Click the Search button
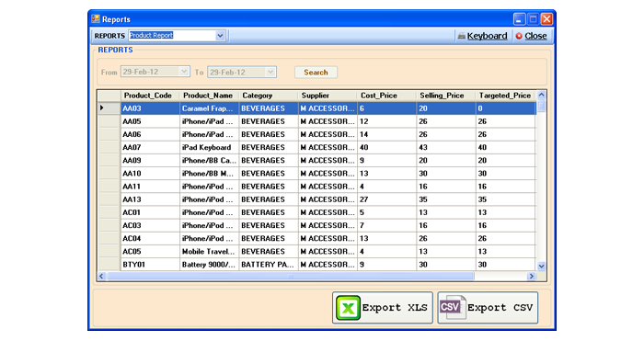 316,73
